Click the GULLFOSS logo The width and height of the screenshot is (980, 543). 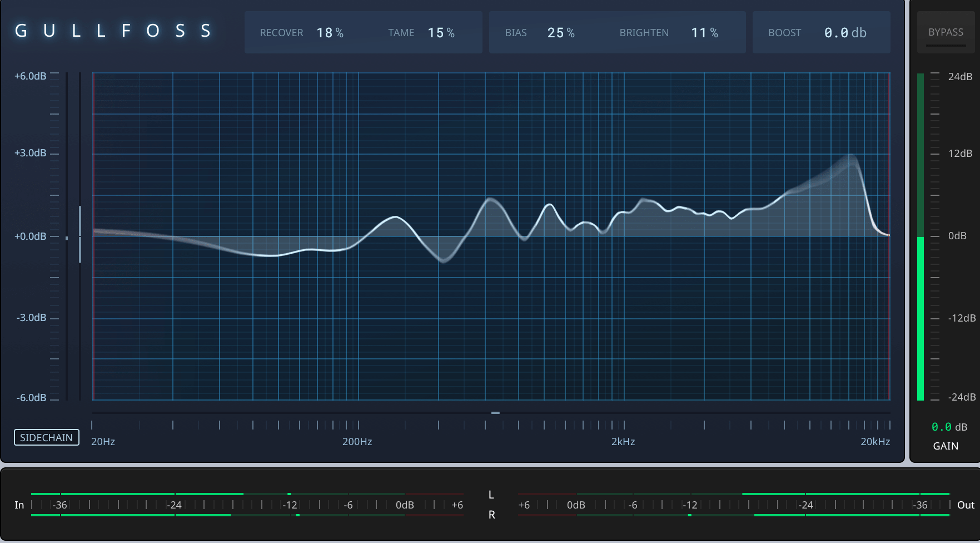click(x=113, y=31)
